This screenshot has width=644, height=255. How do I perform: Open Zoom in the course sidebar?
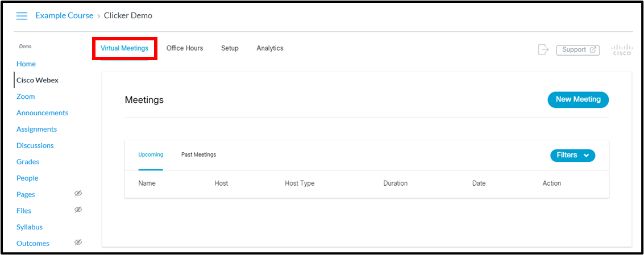click(x=26, y=97)
